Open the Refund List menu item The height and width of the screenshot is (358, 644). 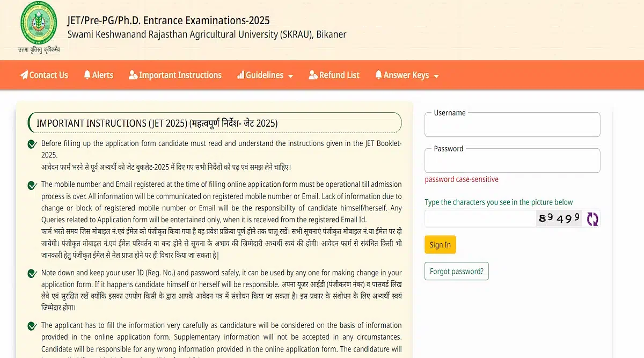click(334, 75)
